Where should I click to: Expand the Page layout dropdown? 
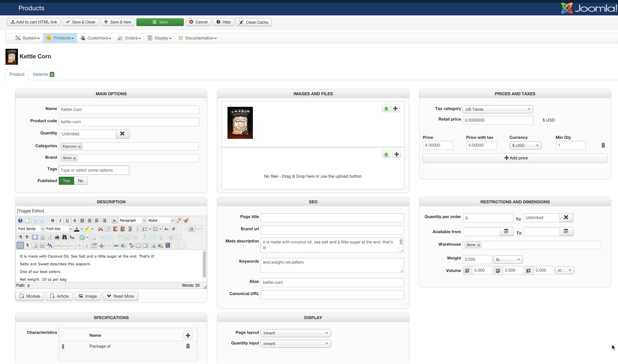click(296, 333)
